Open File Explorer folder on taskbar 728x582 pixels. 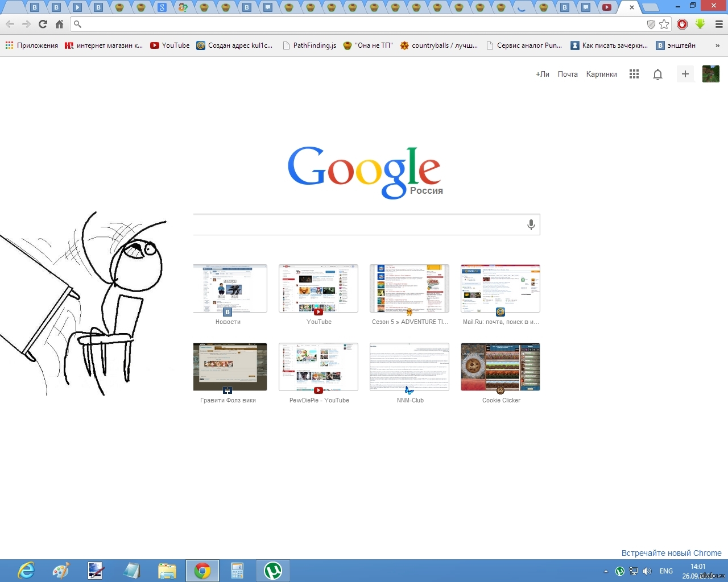(167, 571)
